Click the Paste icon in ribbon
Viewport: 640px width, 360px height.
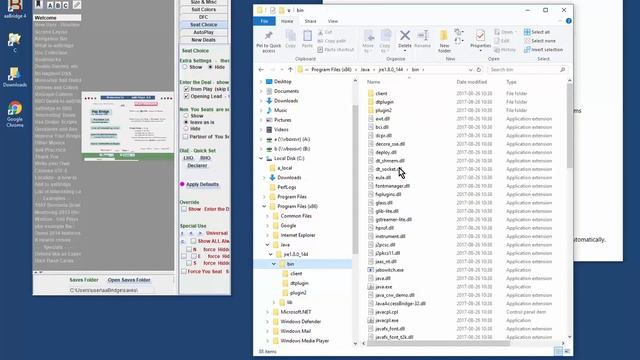pos(307,36)
